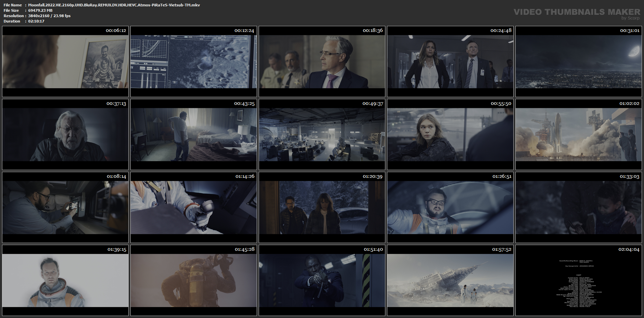Select the 00:37:13 old man thumbnail
Screen dimensions: 644x318
[x=65, y=134]
